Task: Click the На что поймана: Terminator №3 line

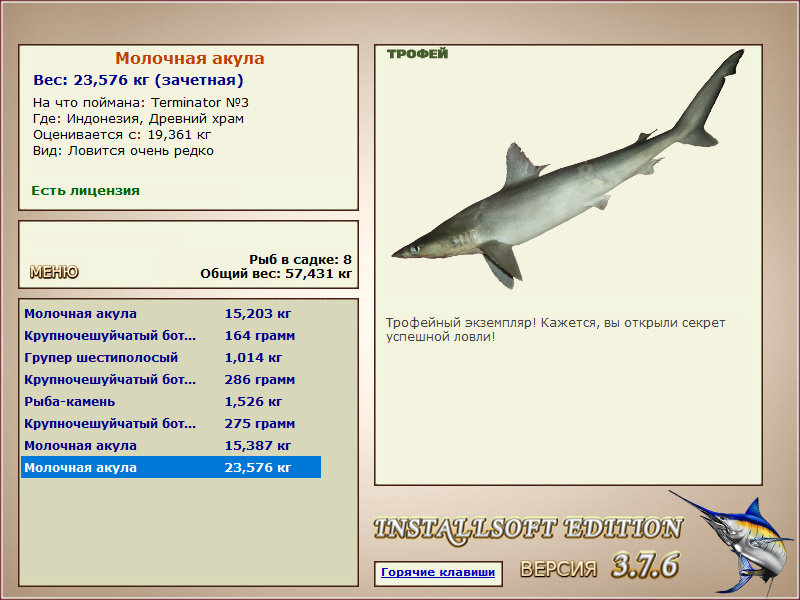Action: 141,103
